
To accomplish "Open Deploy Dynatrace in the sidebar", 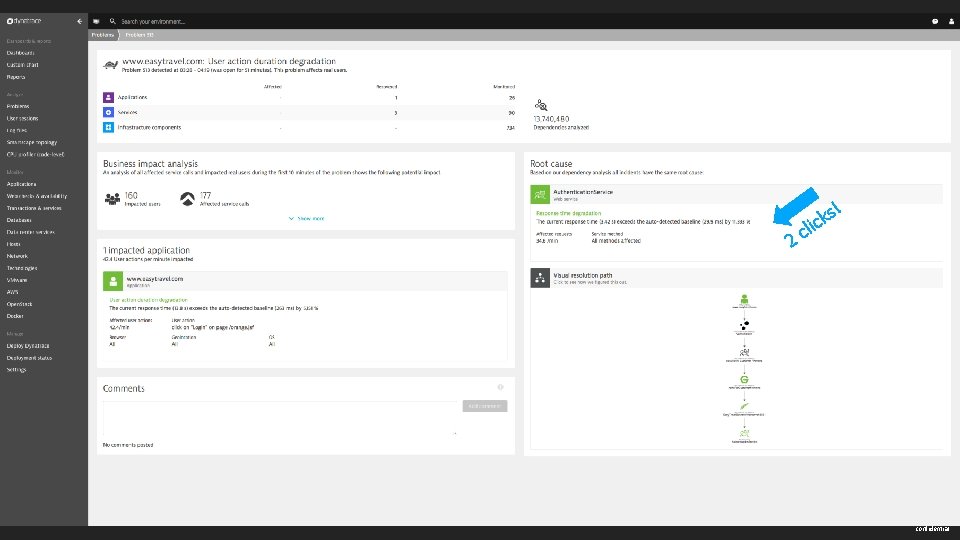I will [28, 346].
